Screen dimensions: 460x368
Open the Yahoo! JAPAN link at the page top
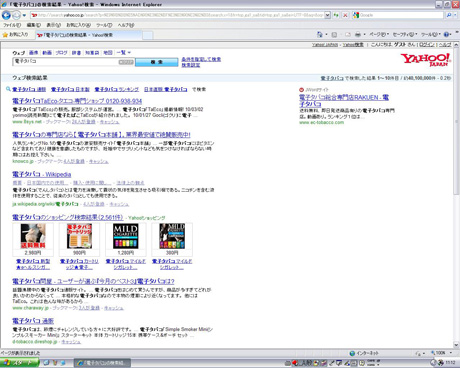tap(325, 44)
